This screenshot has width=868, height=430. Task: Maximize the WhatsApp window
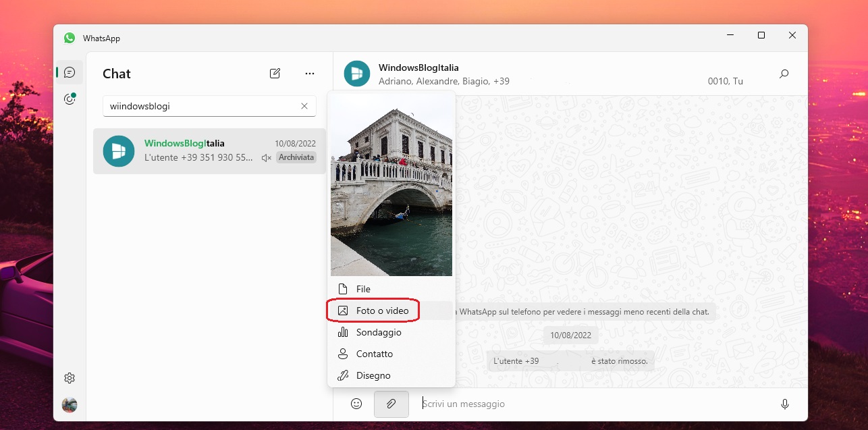coord(761,35)
